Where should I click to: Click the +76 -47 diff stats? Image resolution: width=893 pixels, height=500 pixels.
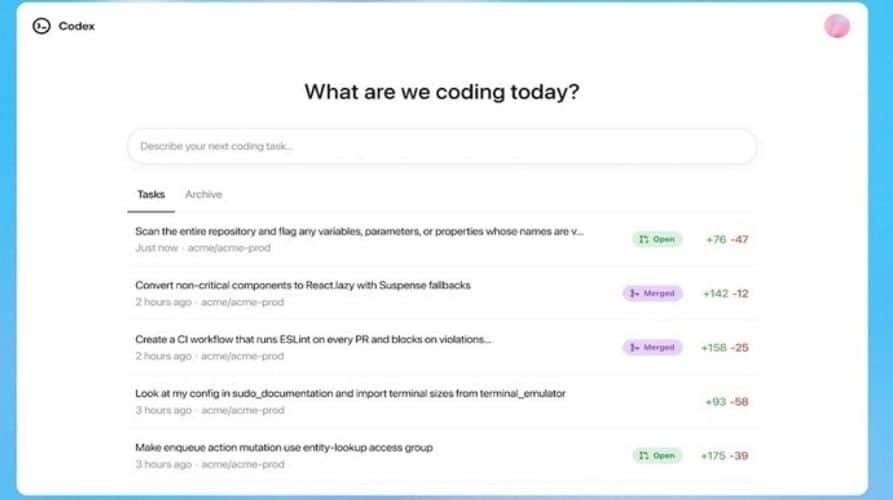click(x=727, y=240)
